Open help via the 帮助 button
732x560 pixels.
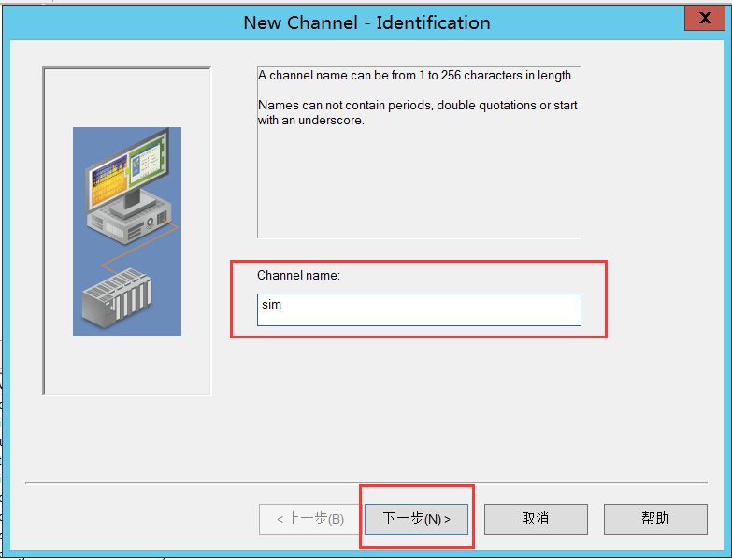pos(655,519)
